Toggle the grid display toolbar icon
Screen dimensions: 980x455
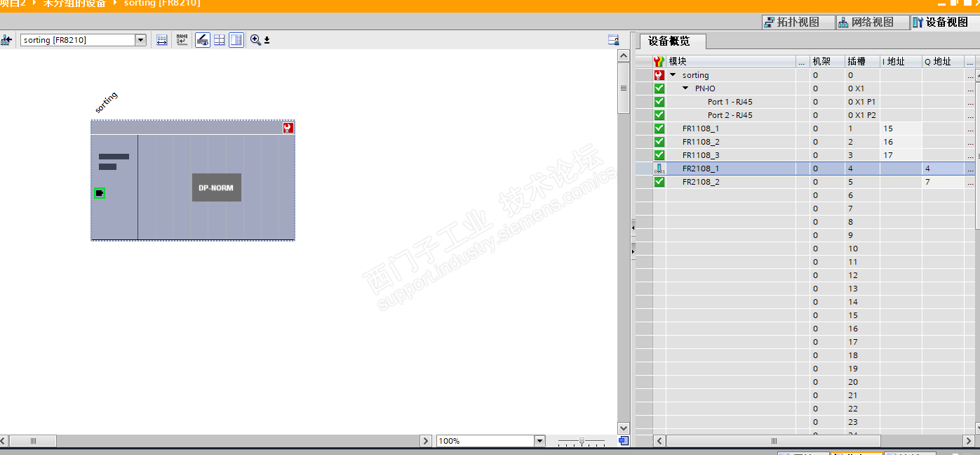point(220,40)
